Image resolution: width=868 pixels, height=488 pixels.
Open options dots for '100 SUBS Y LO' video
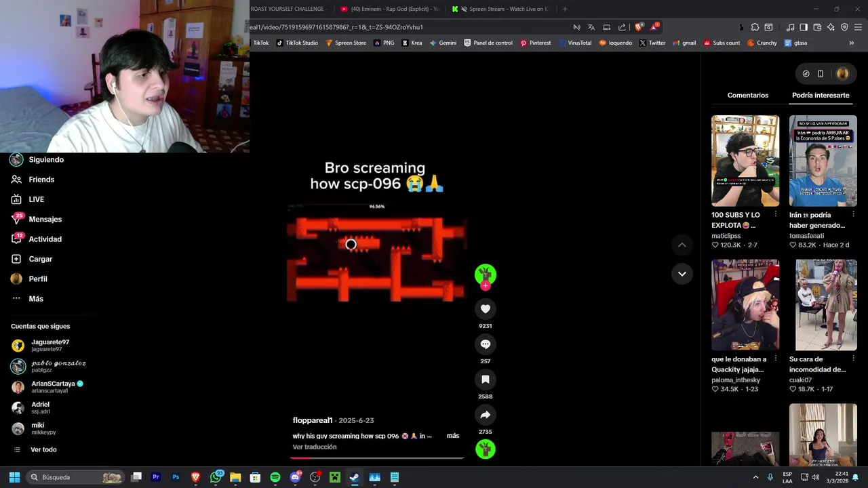click(x=775, y=215)
